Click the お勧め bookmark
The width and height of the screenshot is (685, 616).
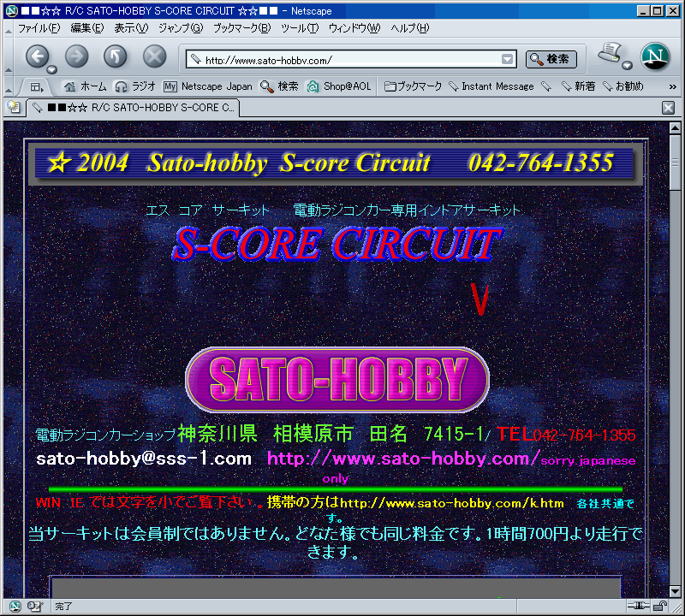[x=623, y=86]
